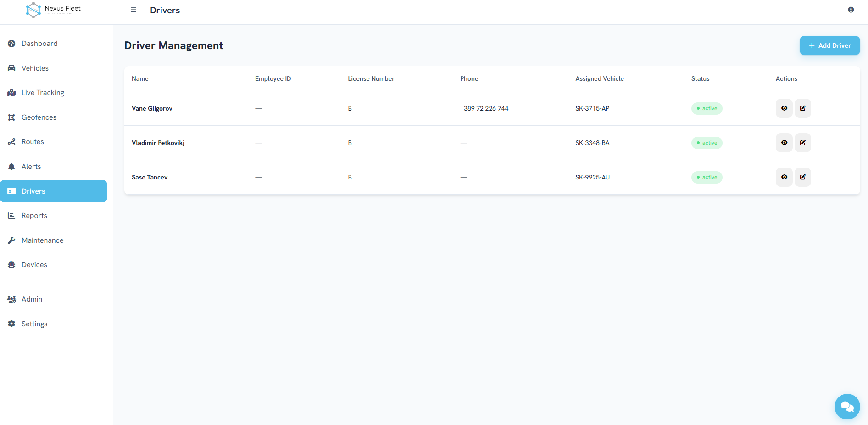The height and width of the screenshot is (425, 868).
Task: Open the Vehicles section
Action: 54,68
